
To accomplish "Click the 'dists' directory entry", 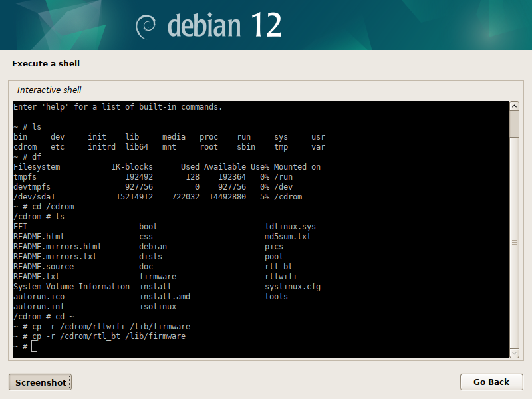I will pos(151,257).
